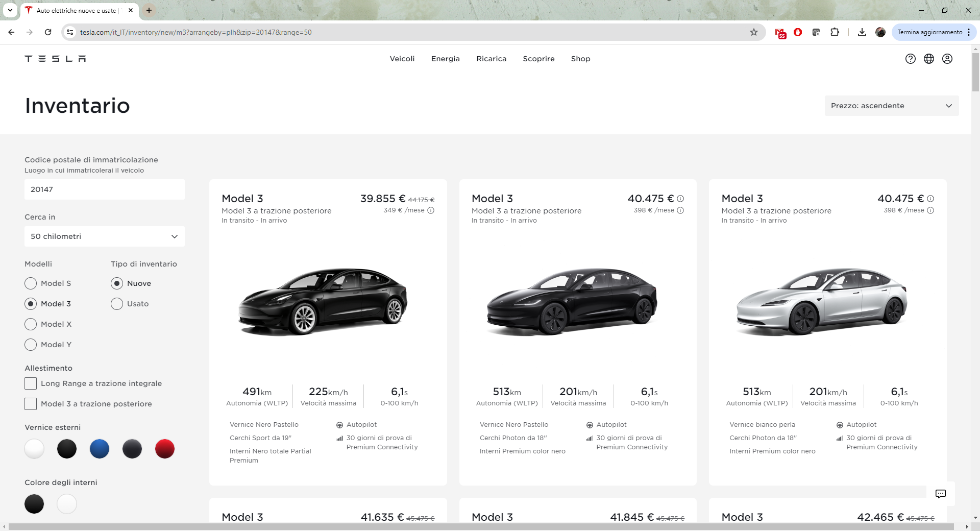Click the Tesla logo
The height and width of the screenshot is (531, 980).
(x=55, y=59)
